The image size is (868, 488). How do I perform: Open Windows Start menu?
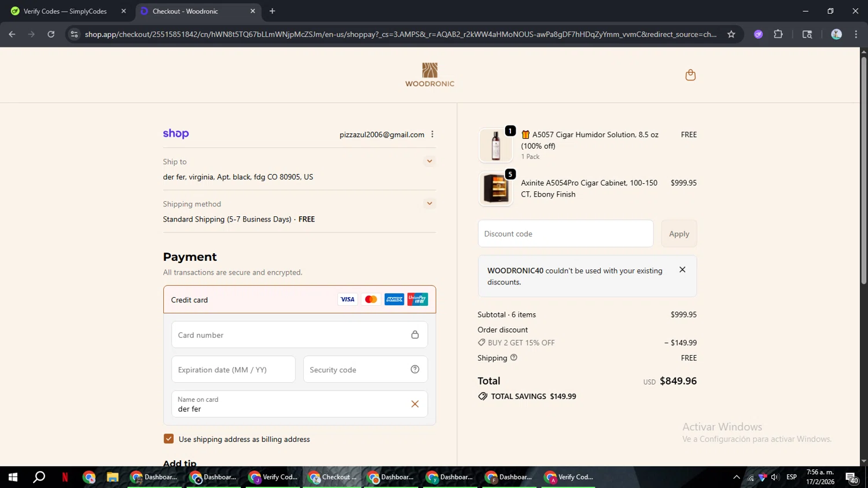click(x=13, y=477)
